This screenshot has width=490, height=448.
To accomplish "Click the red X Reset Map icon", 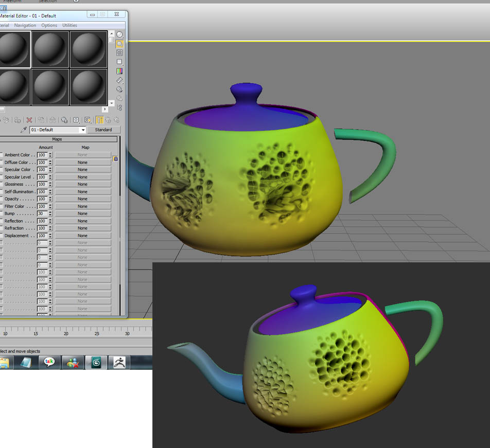I will coord(29,120).
